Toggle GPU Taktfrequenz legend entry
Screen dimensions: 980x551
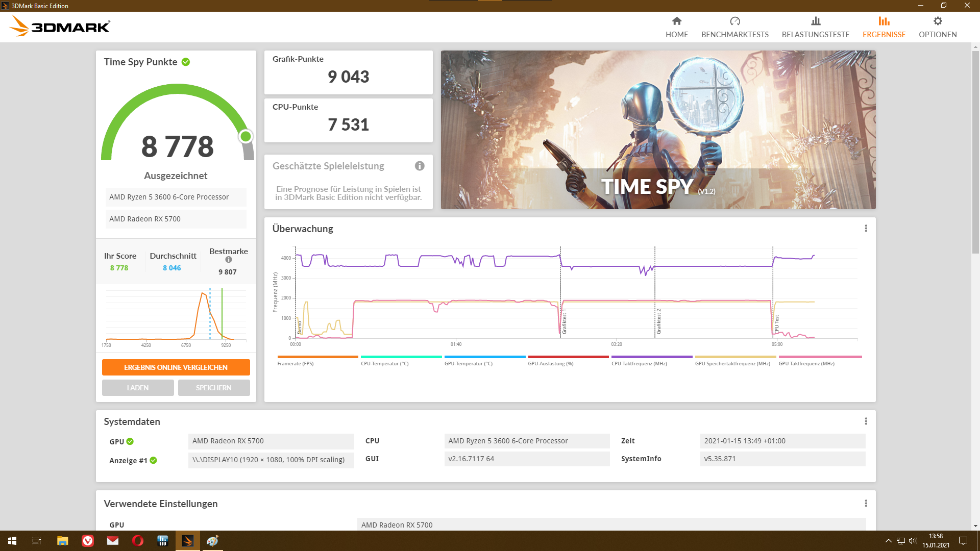[806, 364]
